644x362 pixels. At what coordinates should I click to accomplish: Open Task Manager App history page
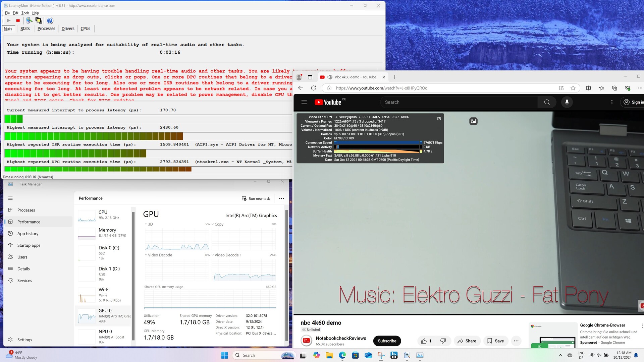coord(38,234)
